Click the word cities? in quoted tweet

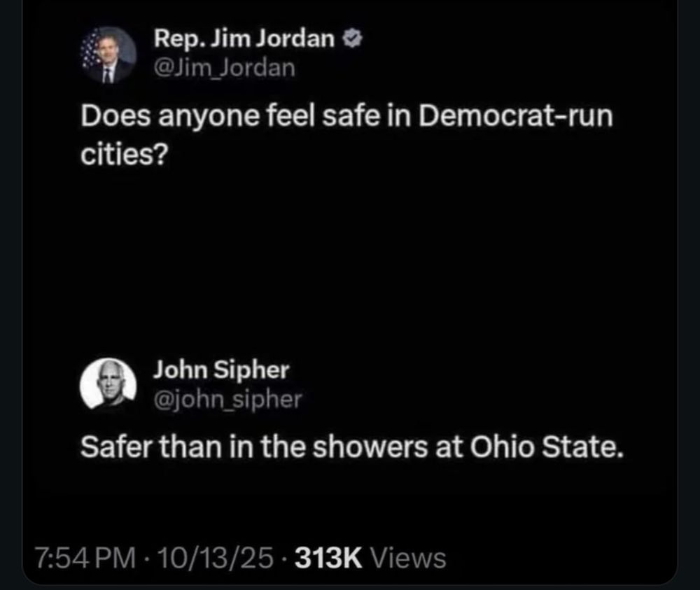tap(125, 155)
